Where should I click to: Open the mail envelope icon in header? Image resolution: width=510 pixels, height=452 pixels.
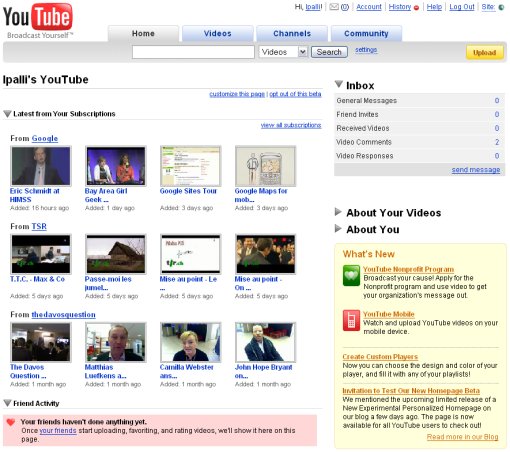[334, 7]
